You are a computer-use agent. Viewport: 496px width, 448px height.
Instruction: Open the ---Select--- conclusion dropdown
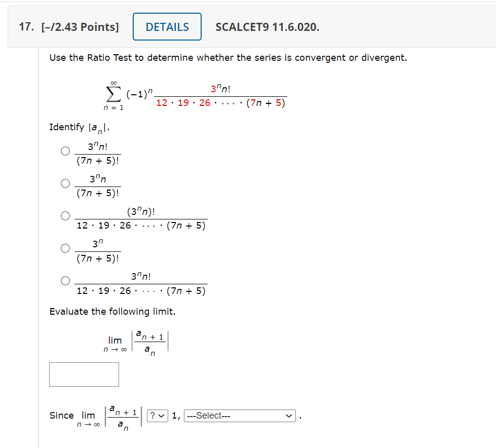(x=240, y=416)
